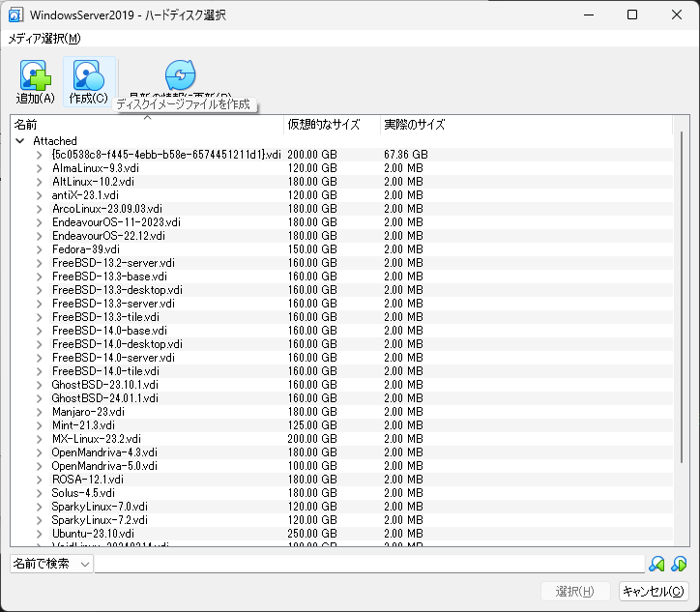Viewport: 700px width, 612px height.
Task: Select EndeavourOS-22.12.vdi disk
Action: 108,236
